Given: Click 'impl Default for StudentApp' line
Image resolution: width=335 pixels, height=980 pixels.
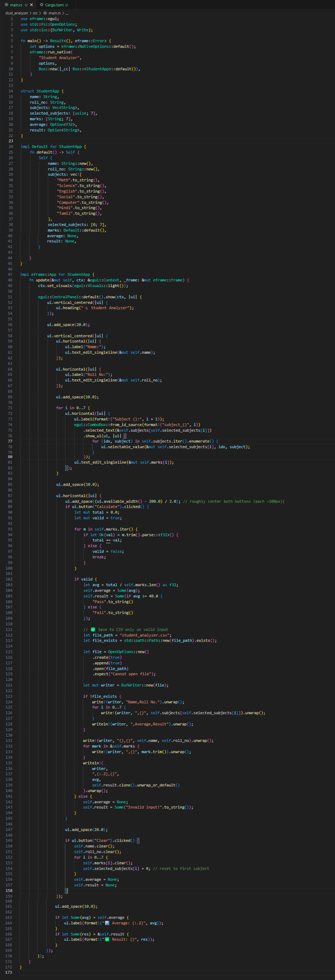Looking at the screenshot, I should (53, 147).
